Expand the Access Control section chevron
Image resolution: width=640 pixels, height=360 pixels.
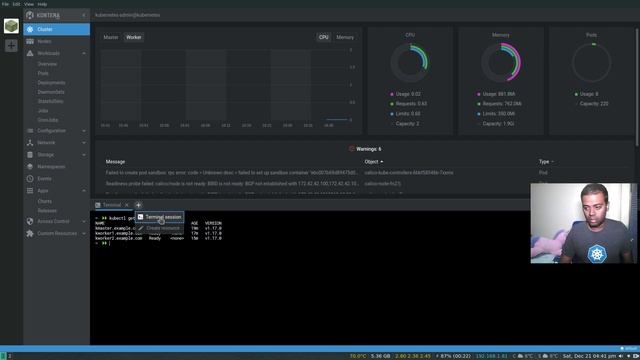(84, 221)
